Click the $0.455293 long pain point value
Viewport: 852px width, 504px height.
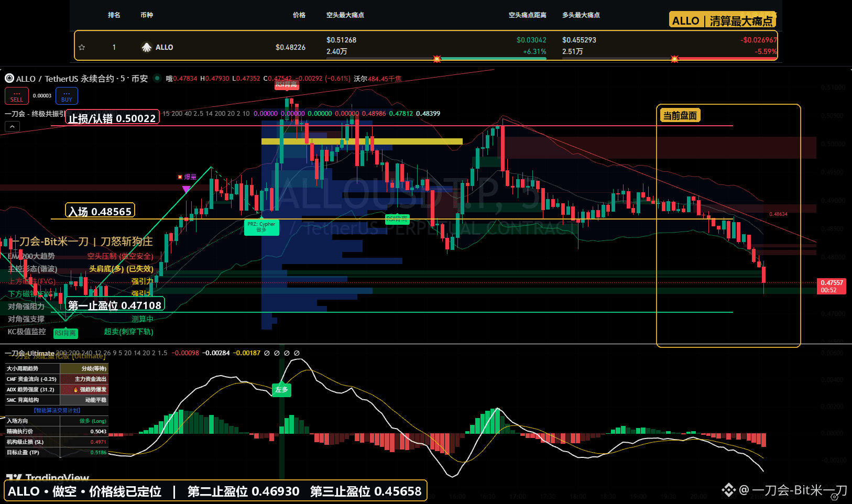(x=579, y=40)
